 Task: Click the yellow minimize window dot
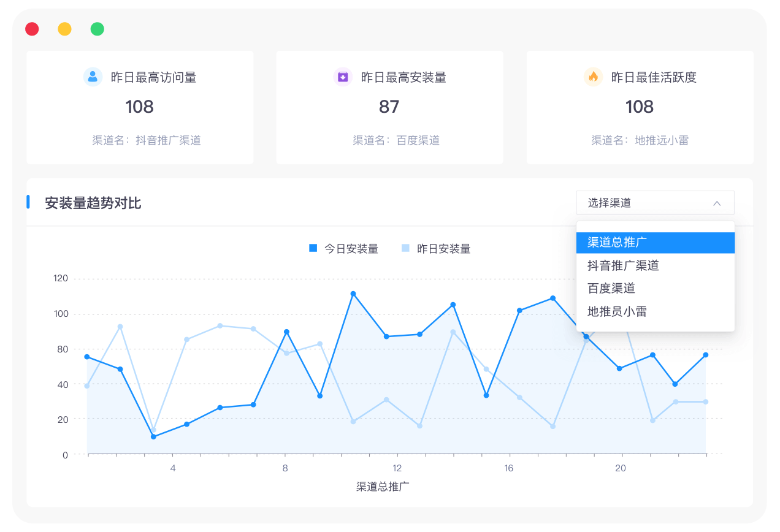click(64, 29)
